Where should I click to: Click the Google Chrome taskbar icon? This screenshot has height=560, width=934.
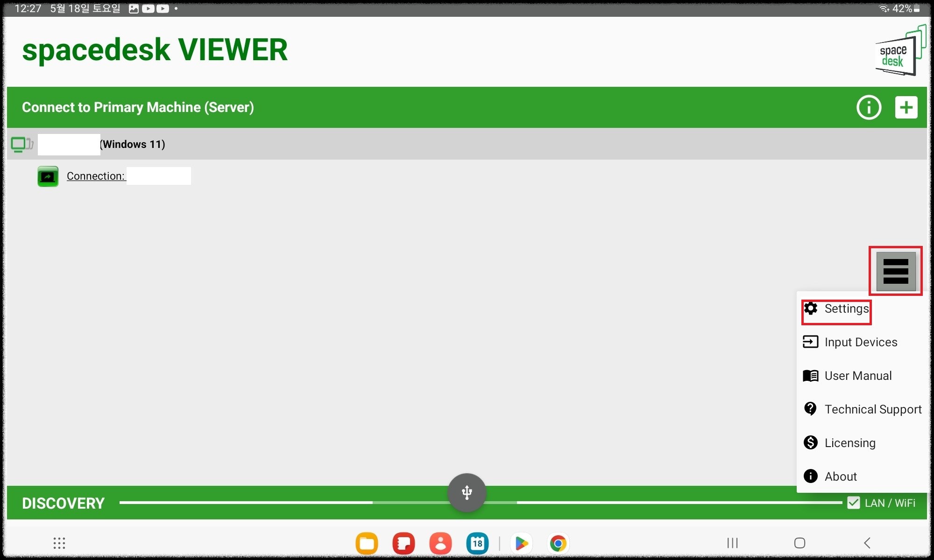click(559, 542)
